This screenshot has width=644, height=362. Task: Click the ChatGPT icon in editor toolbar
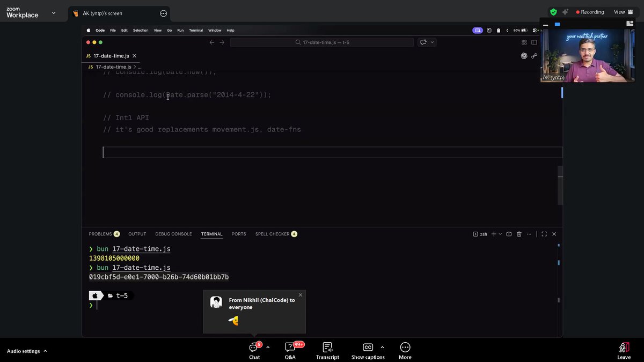524,56
